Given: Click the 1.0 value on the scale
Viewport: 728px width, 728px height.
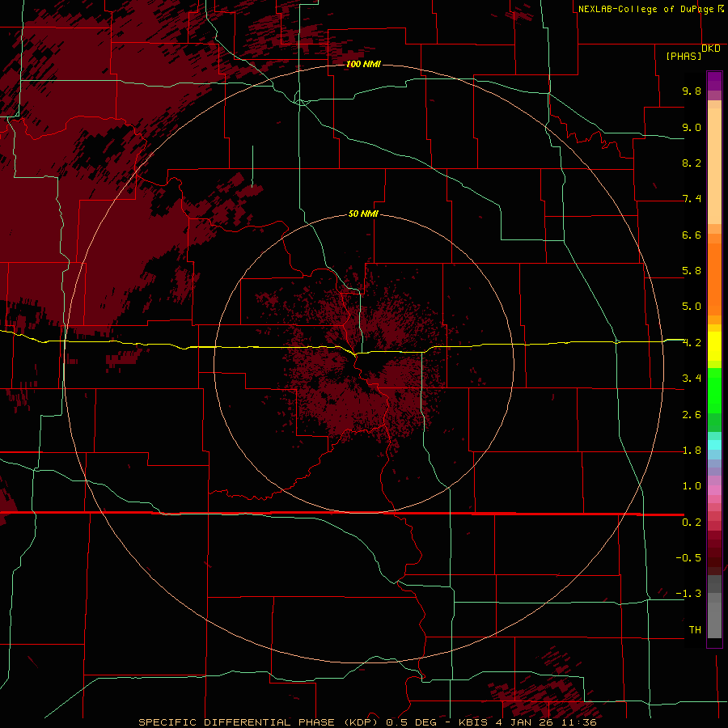Looking at the screenshot, I should click(692, 486).
